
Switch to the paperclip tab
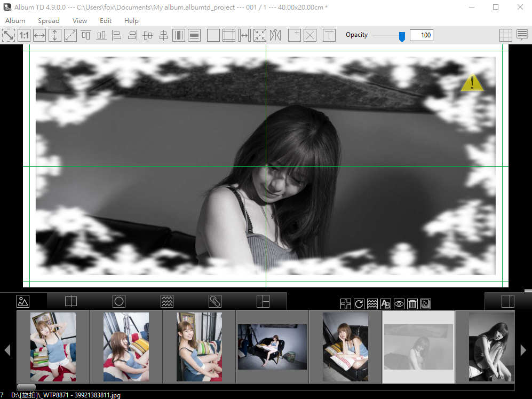point(215,301)
